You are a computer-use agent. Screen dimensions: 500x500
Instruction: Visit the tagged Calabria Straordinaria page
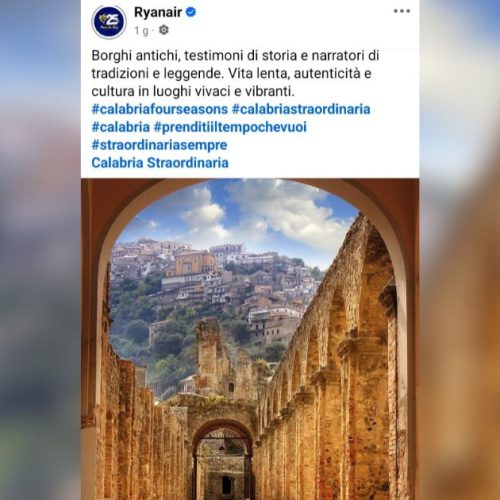tap(160, 163)
